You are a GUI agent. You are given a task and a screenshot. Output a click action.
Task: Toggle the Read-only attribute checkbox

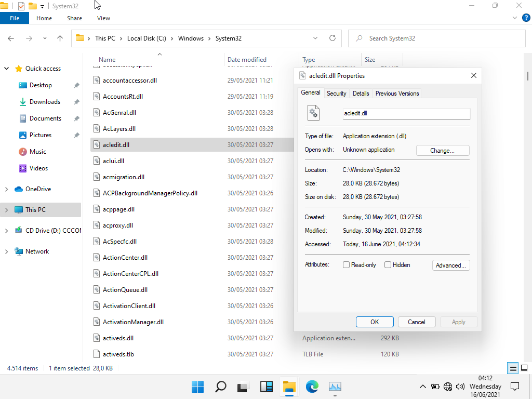point(346,264)
